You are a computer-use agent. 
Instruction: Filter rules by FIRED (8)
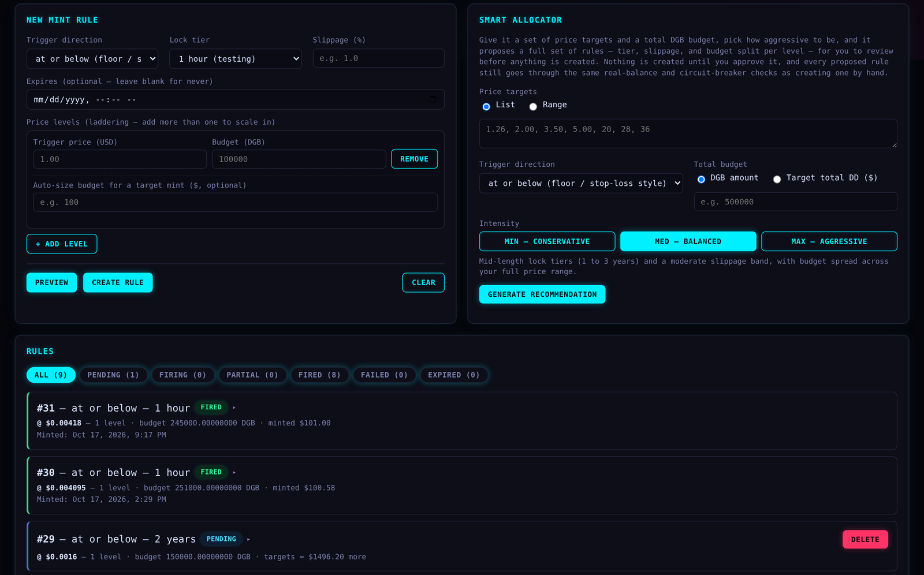click(x=319, y=375)
